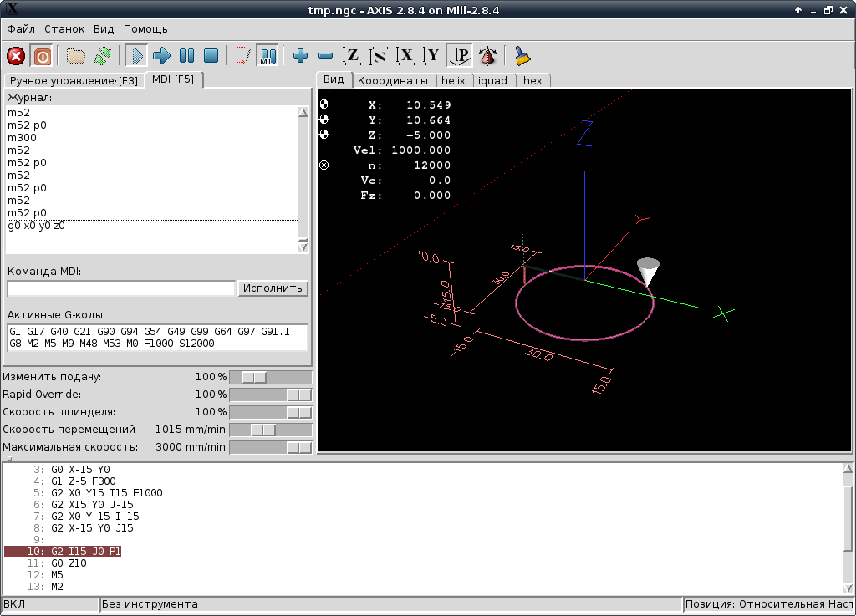Toggle optional pause M1 button
This screenshot has height=616, width=856.
[267, 56]
